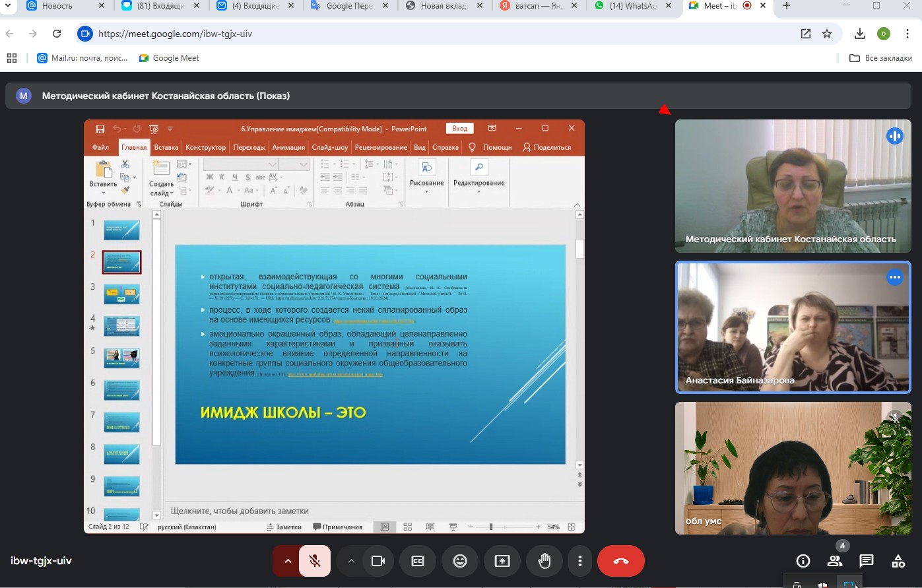
Task: Click the browser address bar URL
Action: pyautogui.click(x=175, y=34)
